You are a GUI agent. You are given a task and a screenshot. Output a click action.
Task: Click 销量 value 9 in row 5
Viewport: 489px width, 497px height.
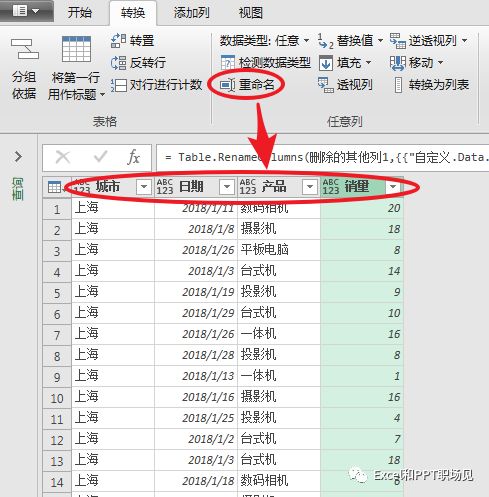pyautogui.click(x=362, y=292)
